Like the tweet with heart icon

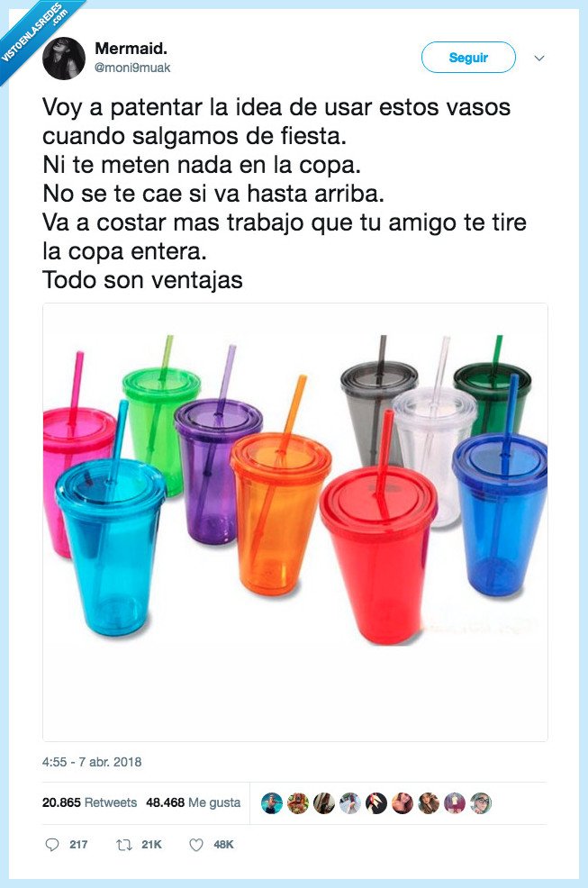(x=196, y=845)
